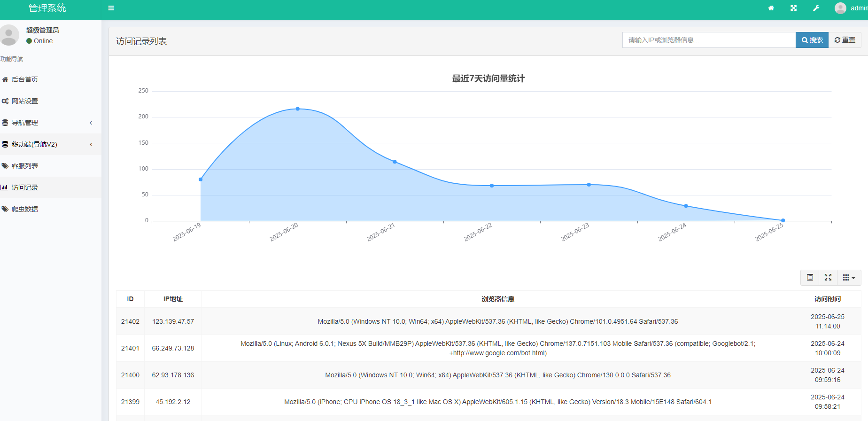Open the admin user avatar menu
868x421 pixels.
[840, 8]
